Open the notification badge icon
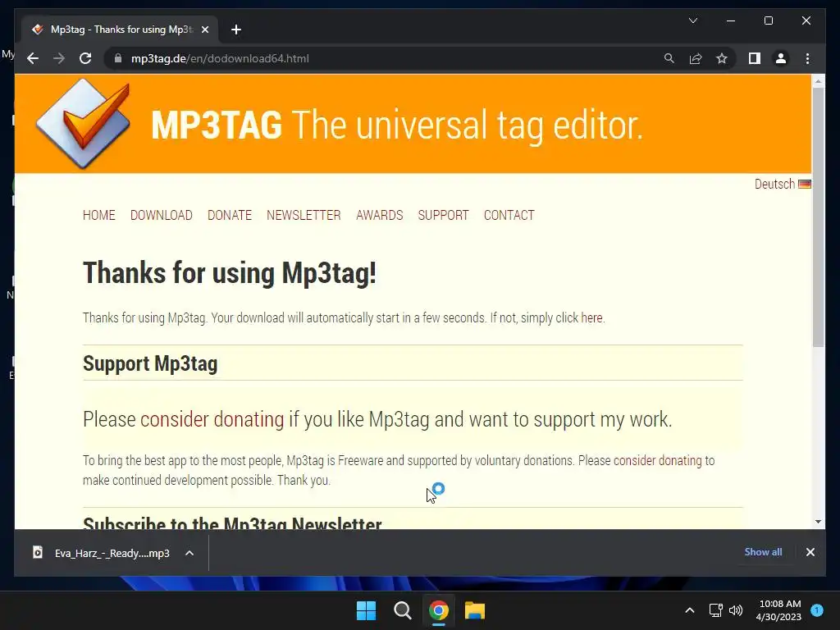This screenshot has width=840, height=630. pyautogui.click(x=817, y=610)
